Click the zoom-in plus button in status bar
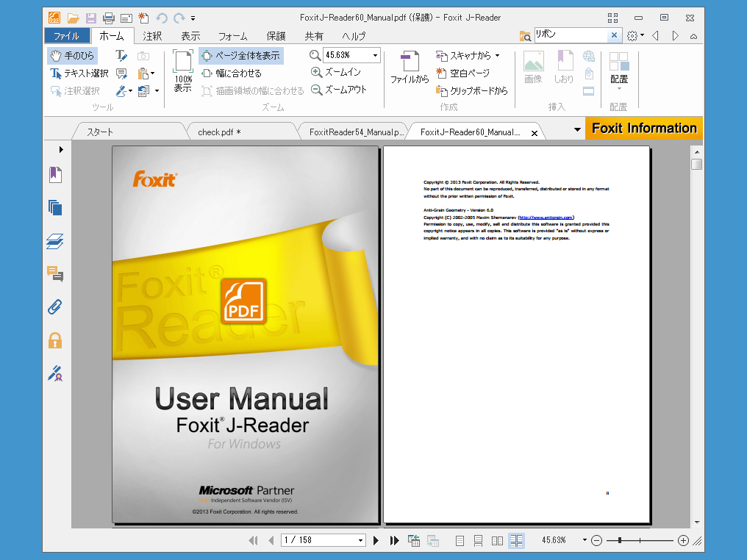 click(683, 540)
